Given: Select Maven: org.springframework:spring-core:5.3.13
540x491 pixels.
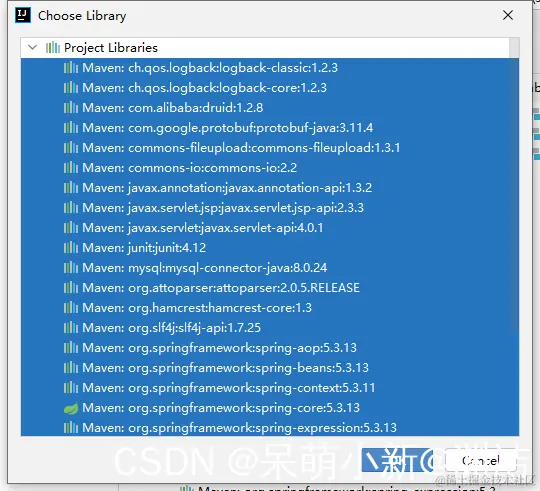Looking at the screenshot, I should pos(270,408).
